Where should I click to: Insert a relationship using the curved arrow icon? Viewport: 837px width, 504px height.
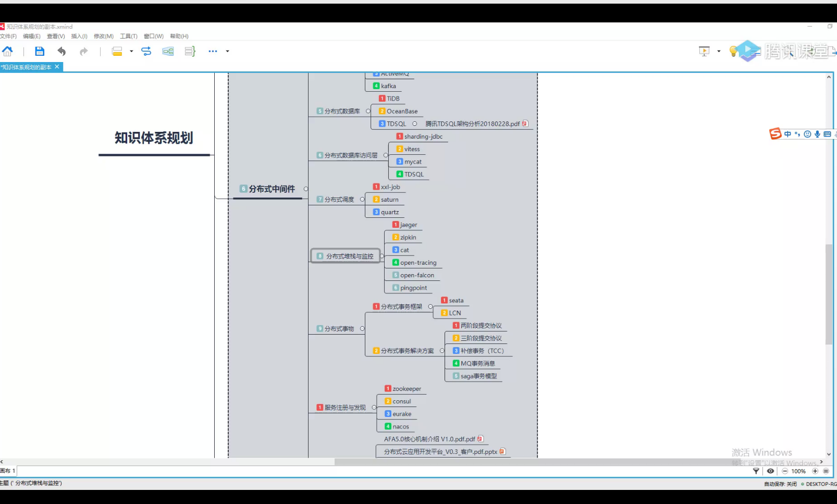click(146, 51)
